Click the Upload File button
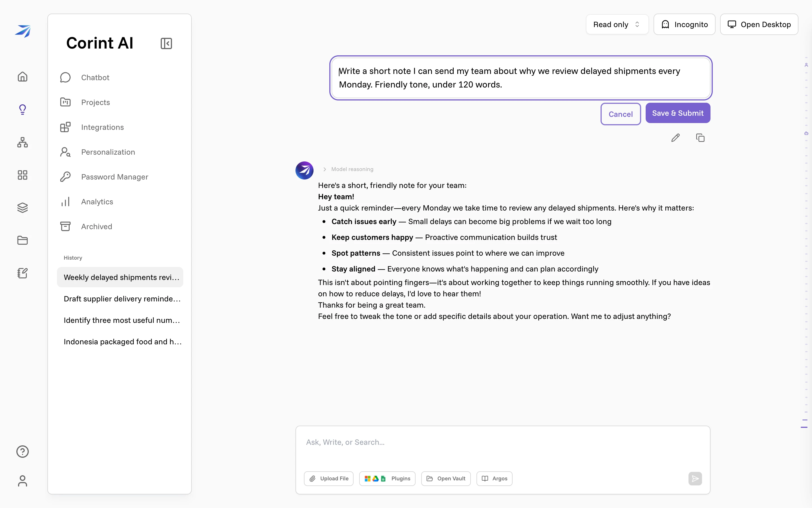Image resolution: width=812 pixels, height=508 pixels. click(x=329, y=478)
